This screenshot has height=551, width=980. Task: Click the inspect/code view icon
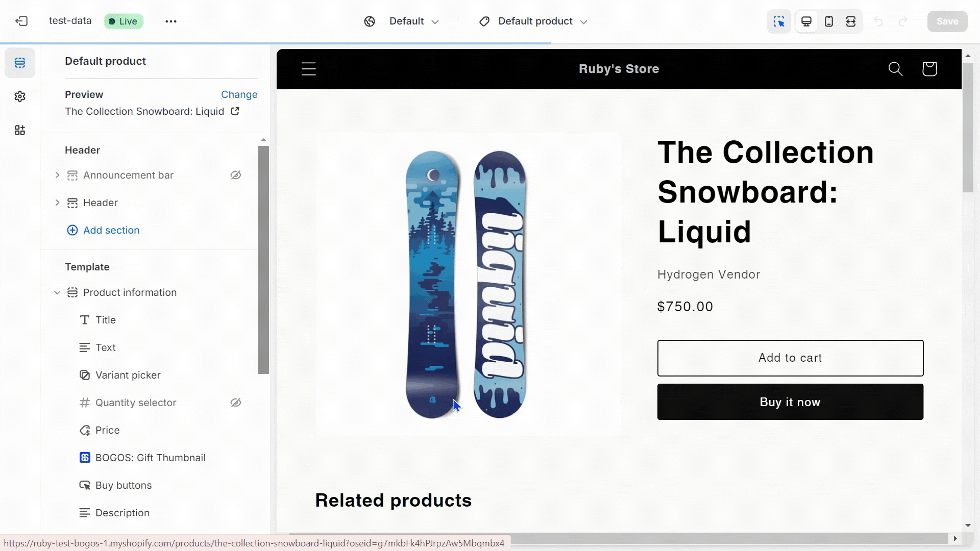point(780,21)
